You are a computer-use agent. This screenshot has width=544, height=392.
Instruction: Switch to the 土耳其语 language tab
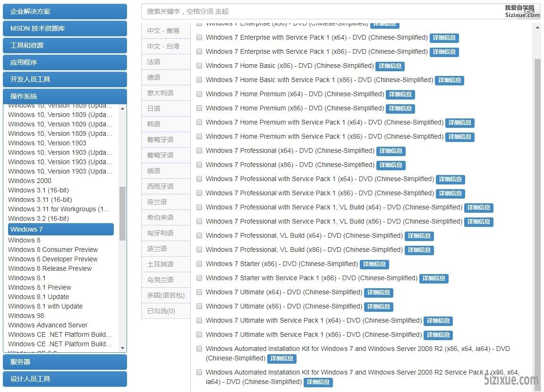(x=166, y=264)
